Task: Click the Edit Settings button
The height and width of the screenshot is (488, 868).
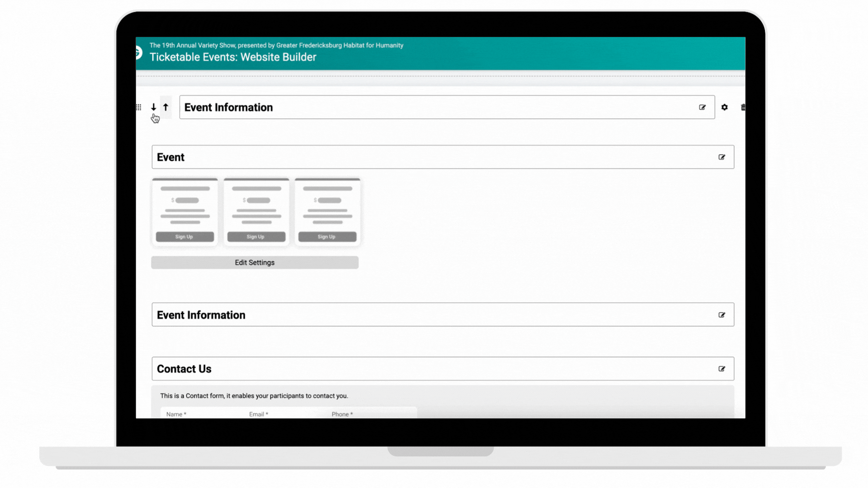Action: point(255,263)
